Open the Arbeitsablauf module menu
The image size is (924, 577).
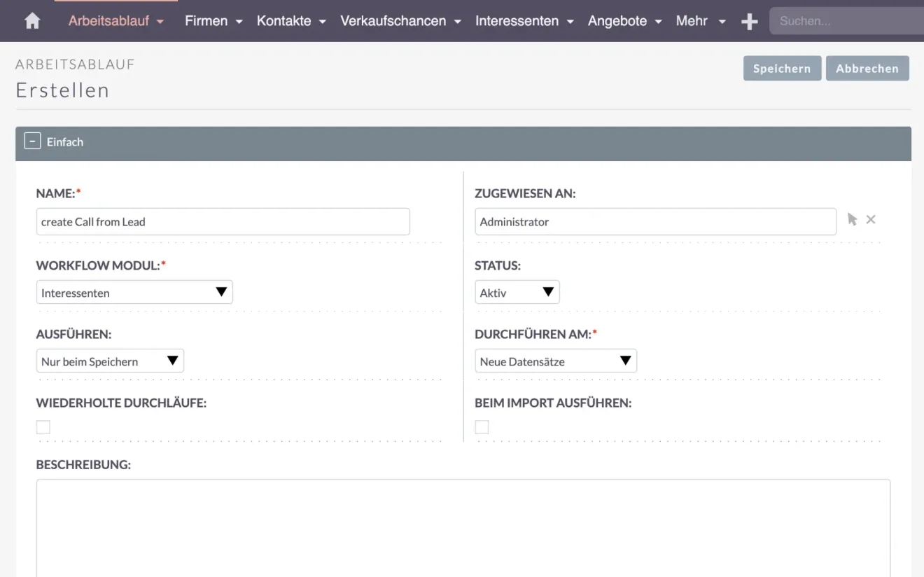point(160,21)
